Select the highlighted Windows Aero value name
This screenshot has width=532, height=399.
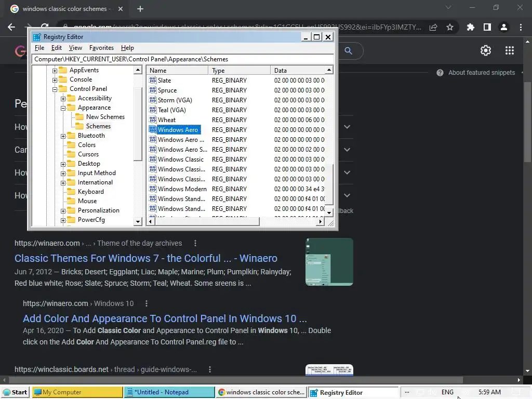(179, 129)
